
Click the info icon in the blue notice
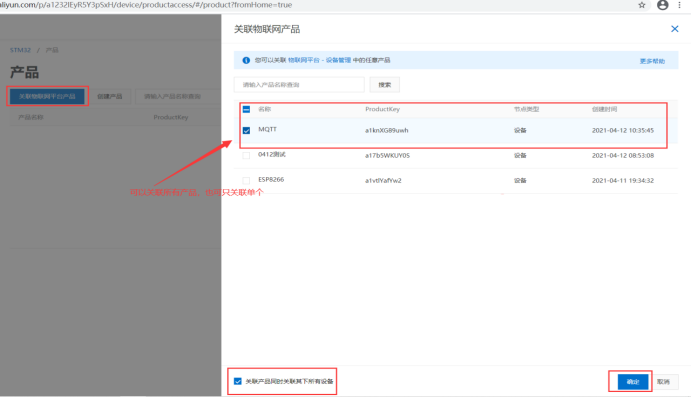246,60
